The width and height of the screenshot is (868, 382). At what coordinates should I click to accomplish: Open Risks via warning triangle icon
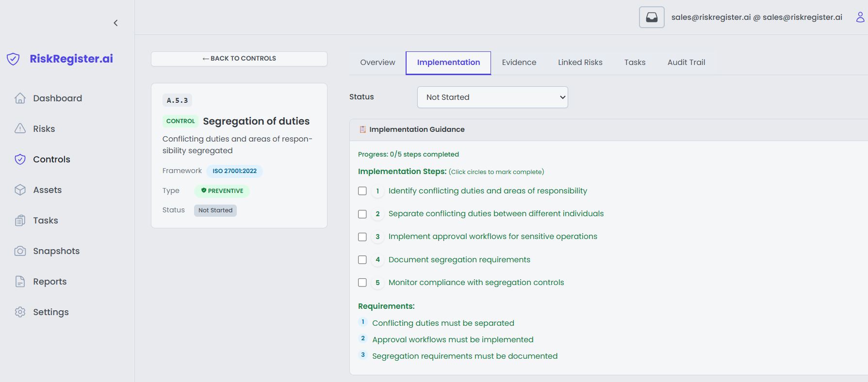(x=20, y=129)
